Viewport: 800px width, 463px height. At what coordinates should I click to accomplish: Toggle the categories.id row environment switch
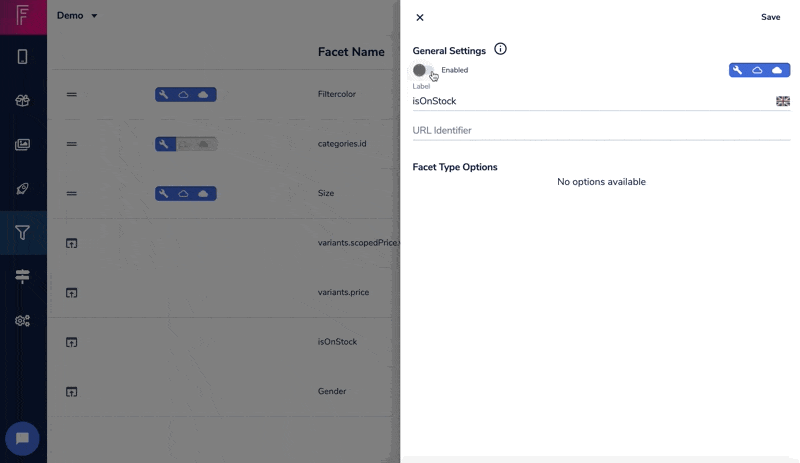185,144
